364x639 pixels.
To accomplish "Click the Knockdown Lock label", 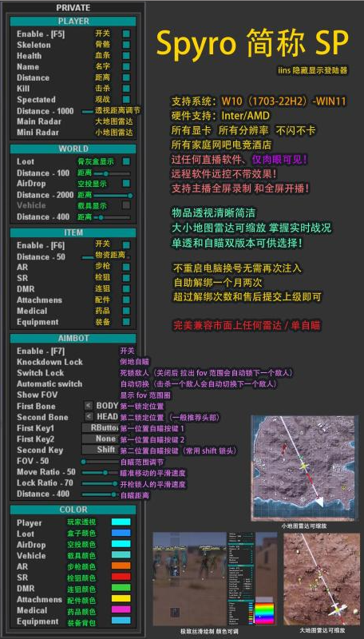I will click(x=49, y=362).
